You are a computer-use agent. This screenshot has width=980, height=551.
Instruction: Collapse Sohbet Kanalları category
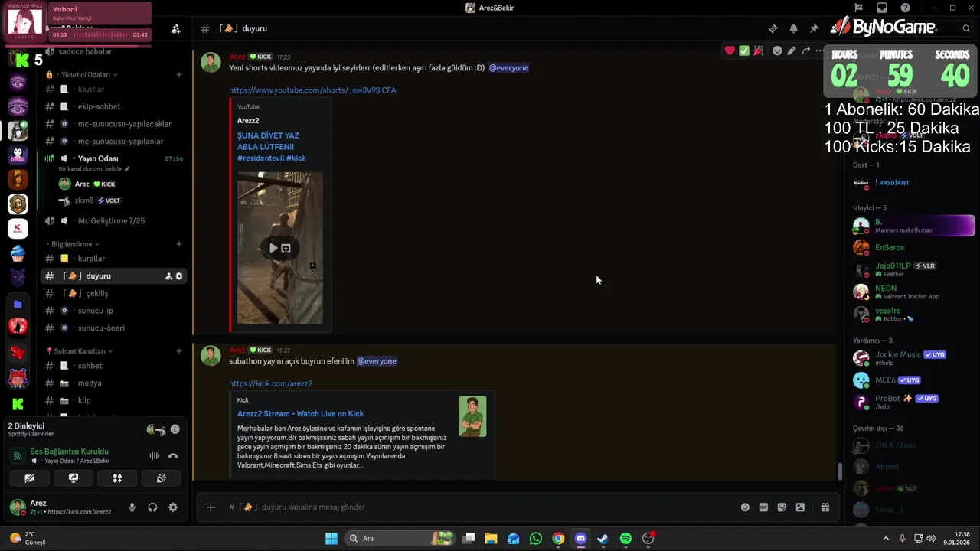[x=80, y=350]
